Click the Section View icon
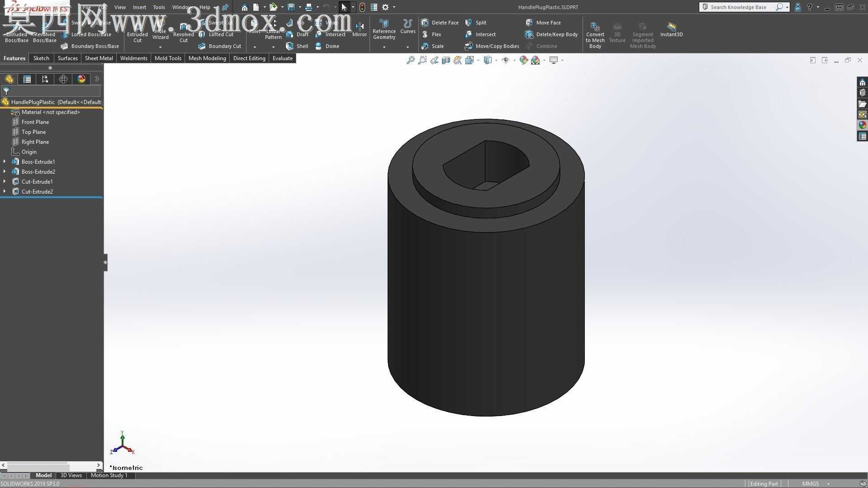 pos(446,60)
